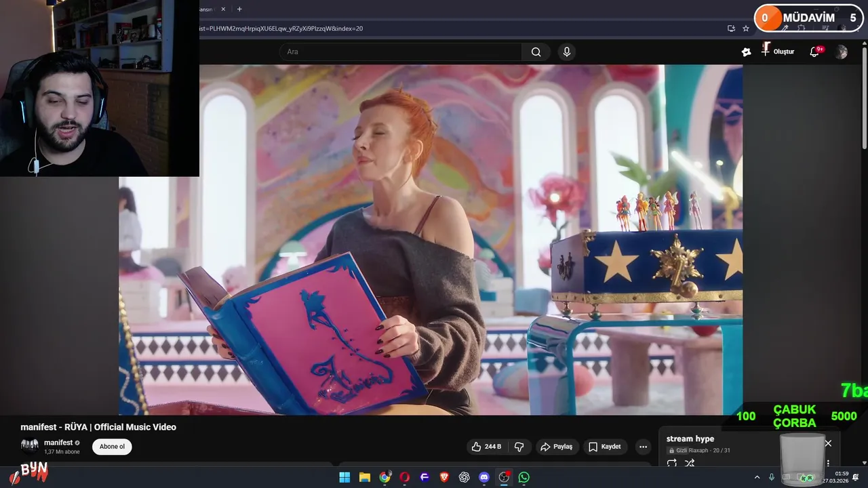Open stream hype playlist title
The image size is (868, 488).
pos(690,439)
